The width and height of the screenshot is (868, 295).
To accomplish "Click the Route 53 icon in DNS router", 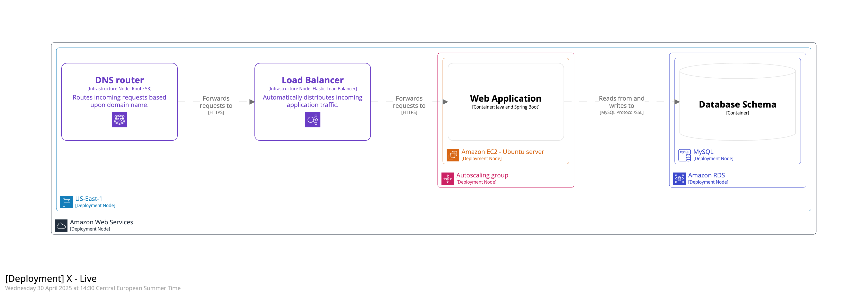I will point(119,120).
